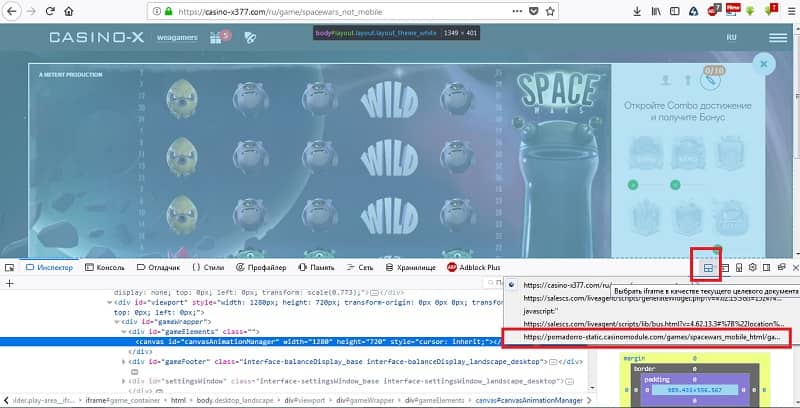Open DevTools settings gear icon

(x=752, y=267)
